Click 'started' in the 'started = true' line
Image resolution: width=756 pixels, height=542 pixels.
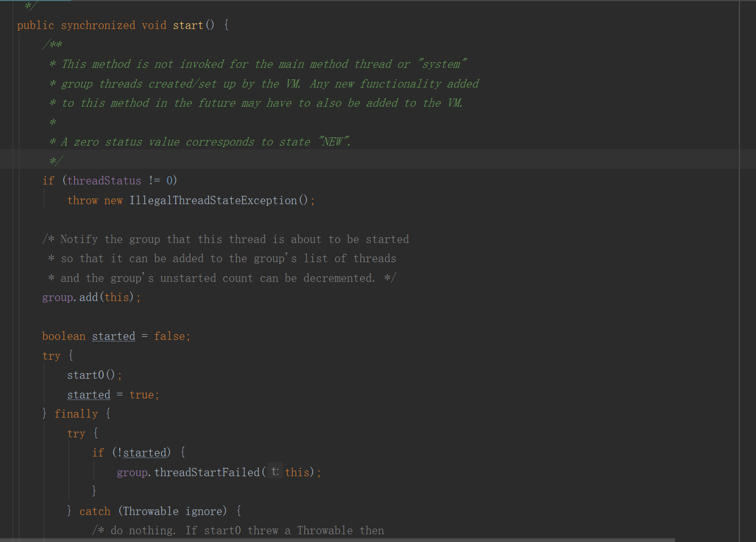tap(89, 395)
